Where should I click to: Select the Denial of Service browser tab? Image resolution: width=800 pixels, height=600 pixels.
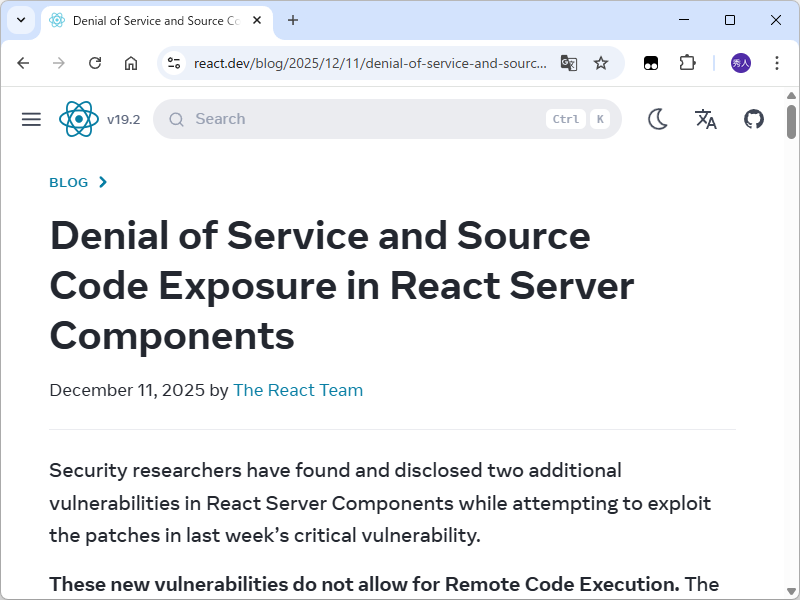click(x=150, y=20)
